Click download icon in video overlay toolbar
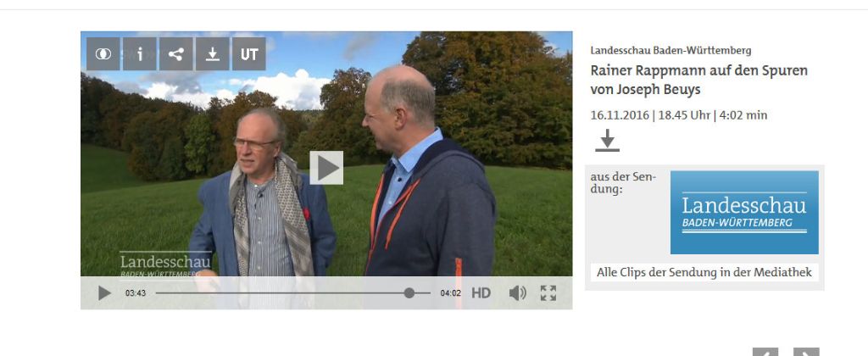 click(213, 53)
